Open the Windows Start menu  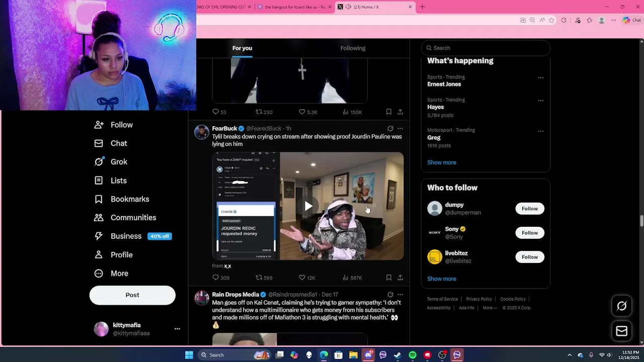pos(189,355)
